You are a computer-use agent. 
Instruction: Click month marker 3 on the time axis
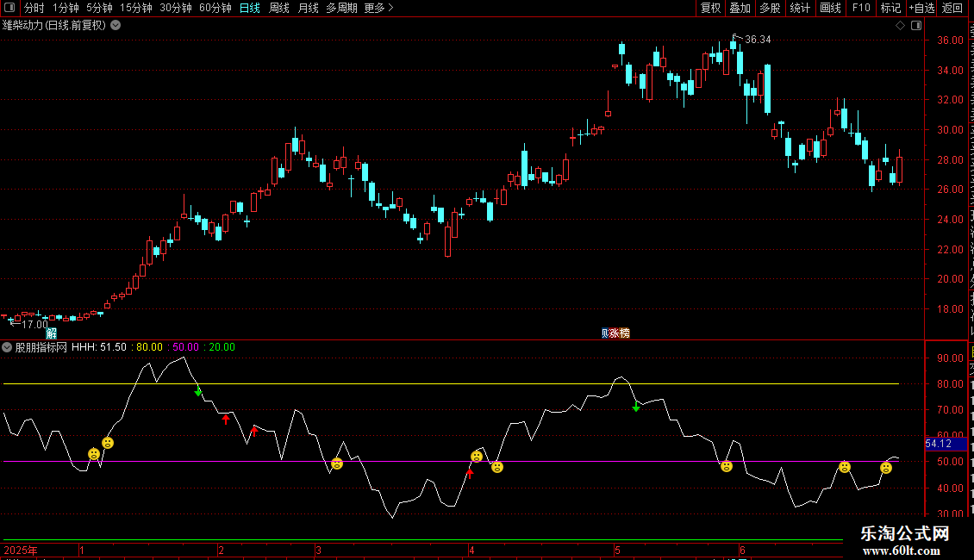(318, 550)
